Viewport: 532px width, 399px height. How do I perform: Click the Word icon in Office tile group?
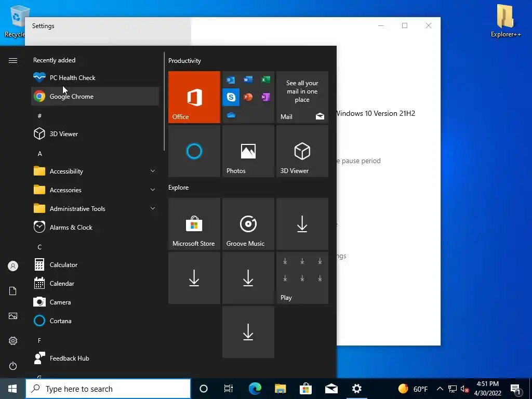pyautogui.click(x=248, y=79)
